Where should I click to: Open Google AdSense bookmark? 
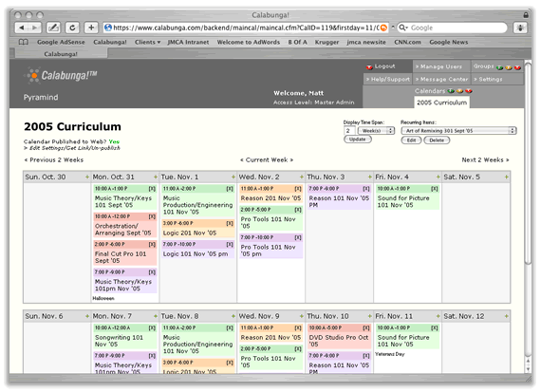point(61,42)
